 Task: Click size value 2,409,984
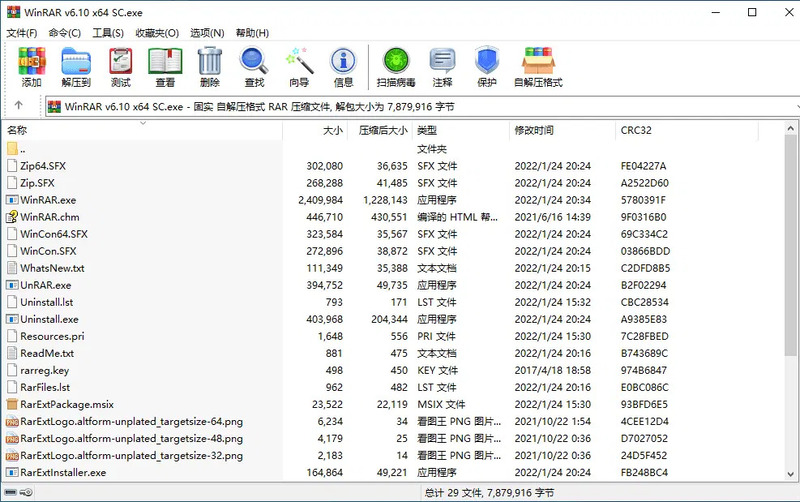tap(320, 200)
